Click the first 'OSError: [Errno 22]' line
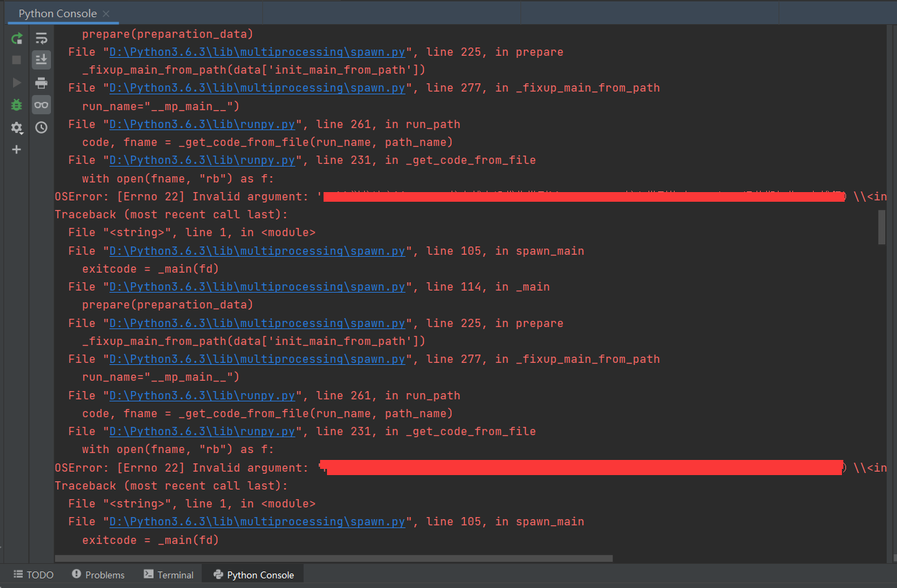Viewport: 897px width, 588px height. (x=471, y=196)
